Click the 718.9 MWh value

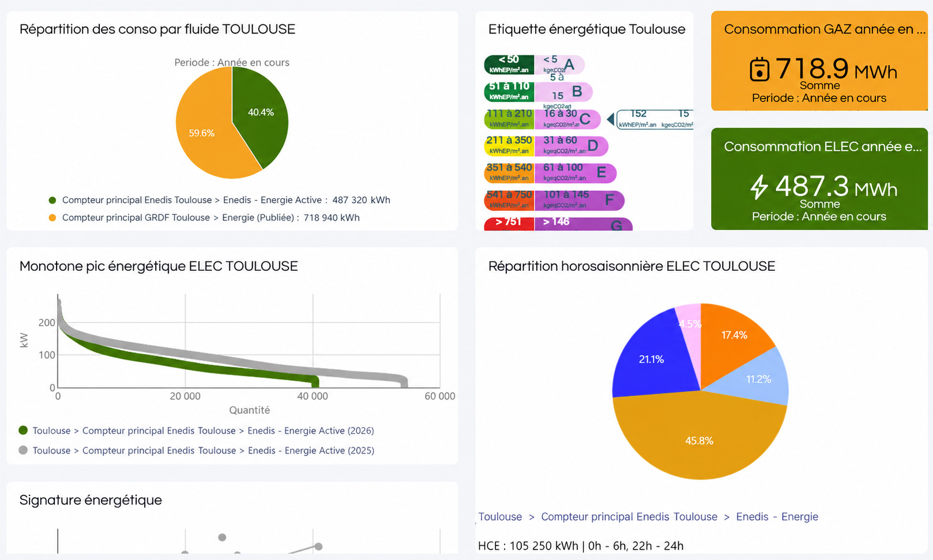click(x=836, y=69)
